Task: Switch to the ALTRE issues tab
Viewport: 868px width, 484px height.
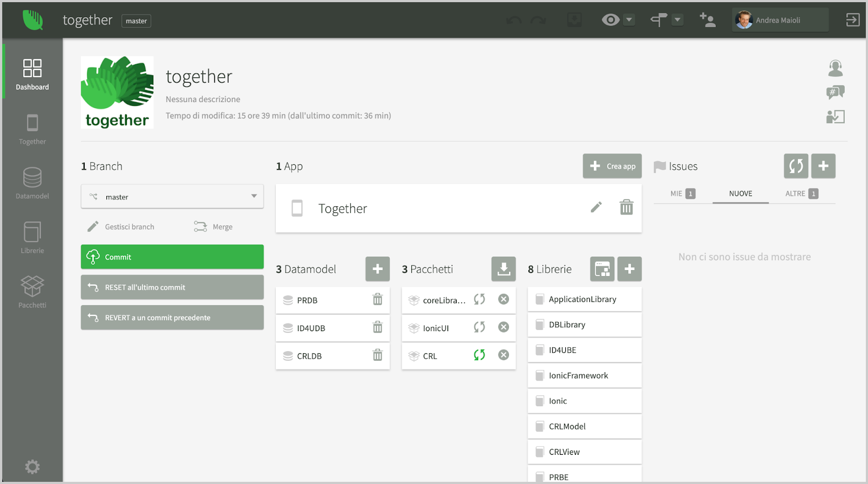Action: [x=801, y=194]
